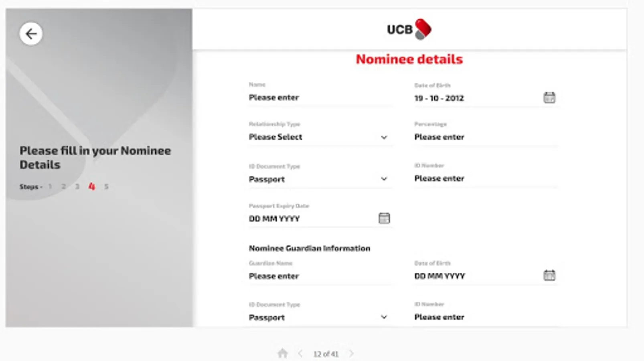644x361 pixels.
Task: Expand the Relationship Type dropdown
Action: coord(319,137)
